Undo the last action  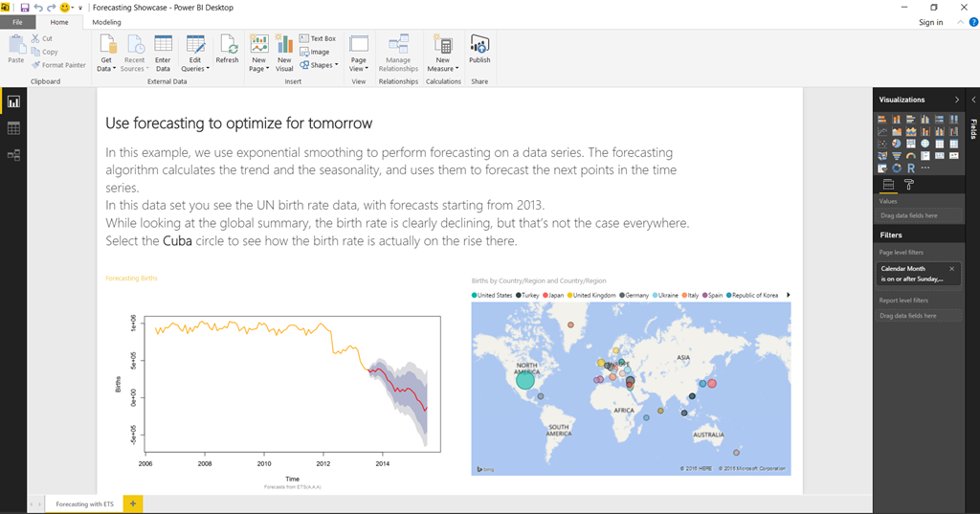[x=38, y=8]
